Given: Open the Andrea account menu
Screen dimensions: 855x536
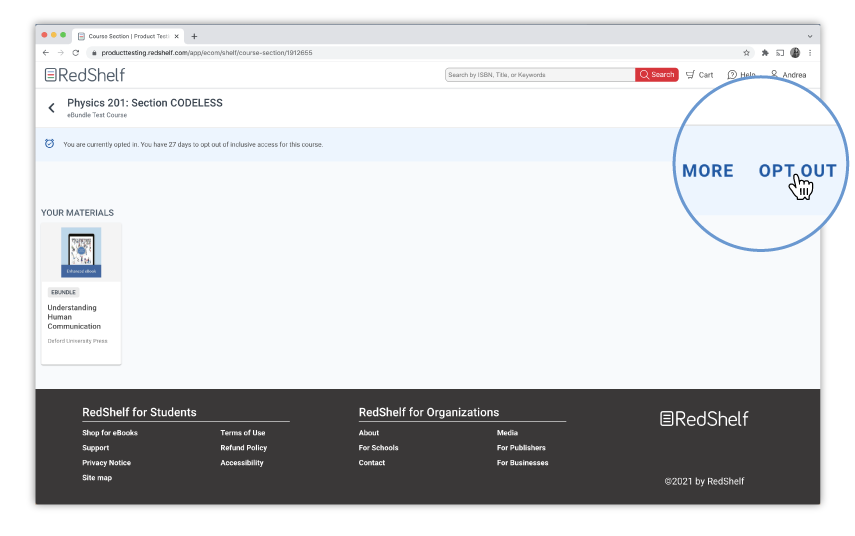Looking at the screenshot, I should (x=788, y=75).
